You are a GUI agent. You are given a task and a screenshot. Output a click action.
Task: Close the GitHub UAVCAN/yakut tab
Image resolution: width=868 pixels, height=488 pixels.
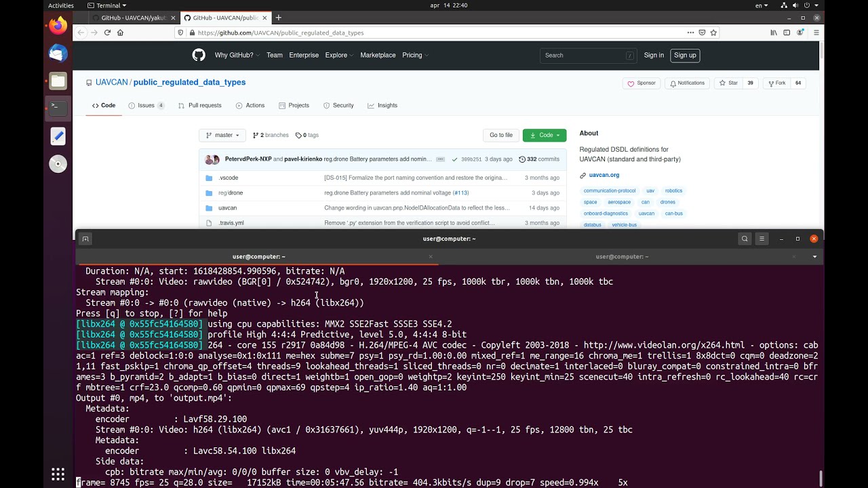point(173,18)
